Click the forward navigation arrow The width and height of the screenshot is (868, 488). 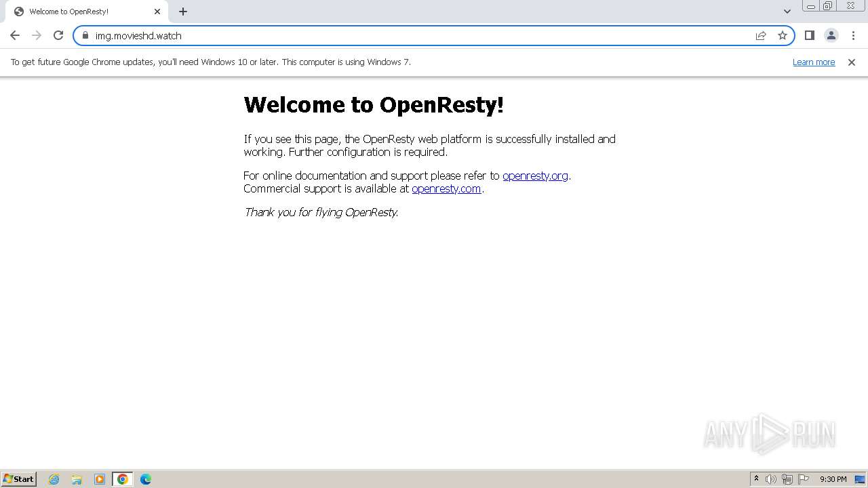(x=37, y=35)
